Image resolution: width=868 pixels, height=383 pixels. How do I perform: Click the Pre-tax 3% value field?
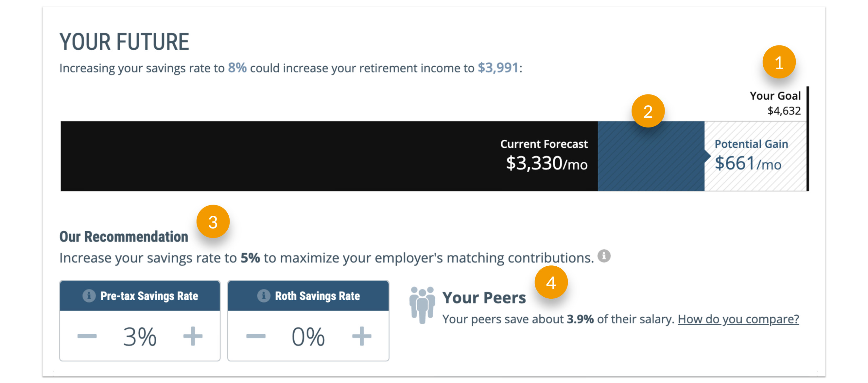140,337
